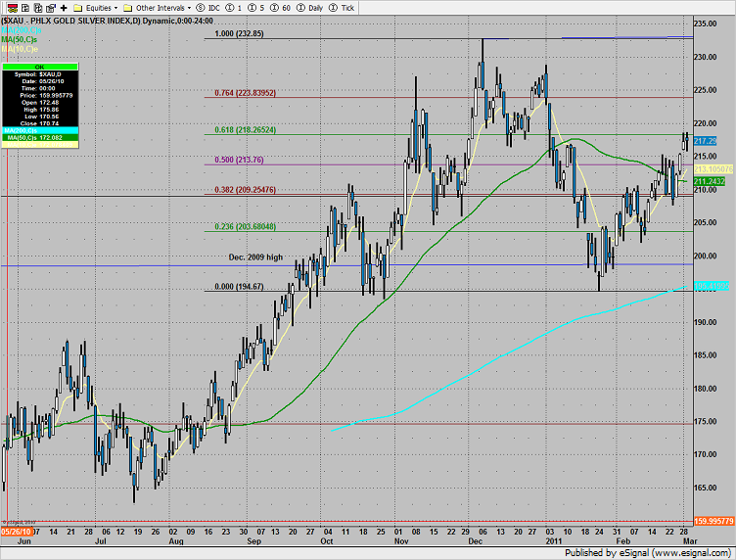The image size is (736, 560).
Task: Click the Other Intervals folder icon
Action: 127,8
